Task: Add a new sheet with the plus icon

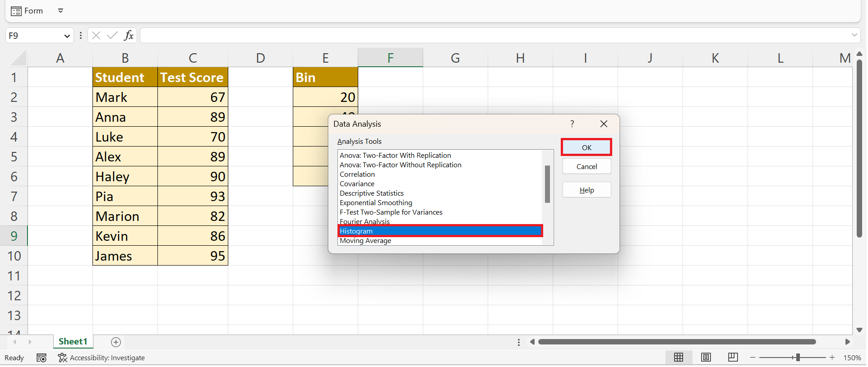Action: [x=116, y=342]
